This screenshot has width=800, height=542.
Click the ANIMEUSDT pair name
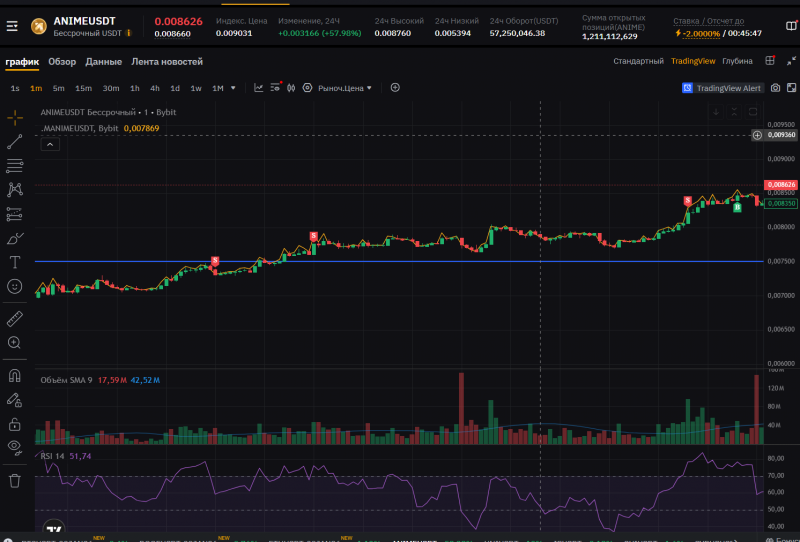(85, 21)
